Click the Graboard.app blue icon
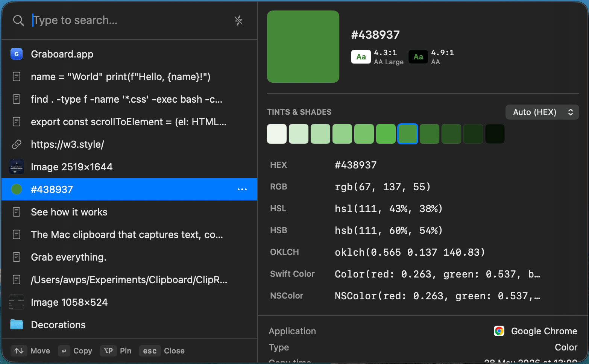The width and height of the screenshot is (589, 364). (17, 54)
